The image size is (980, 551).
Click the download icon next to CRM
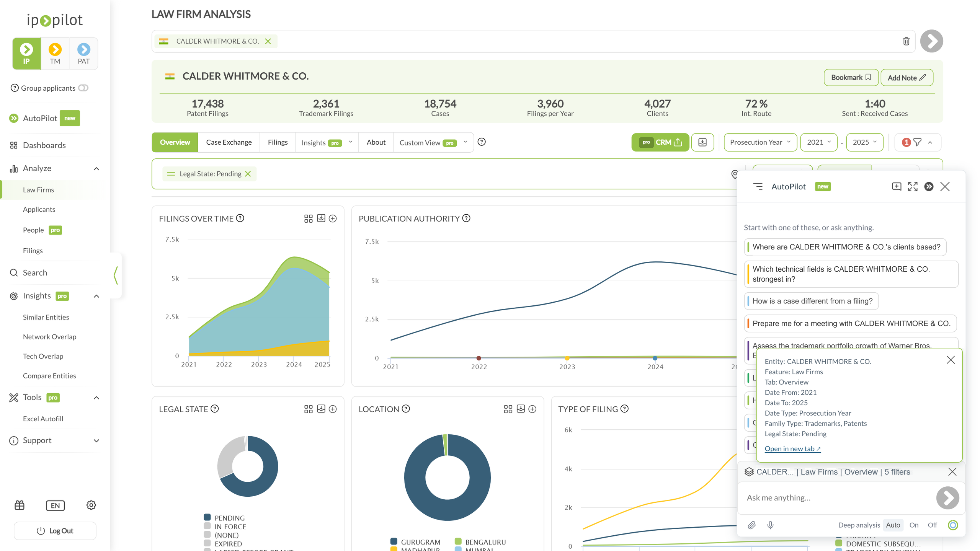(x=702, y=142)
